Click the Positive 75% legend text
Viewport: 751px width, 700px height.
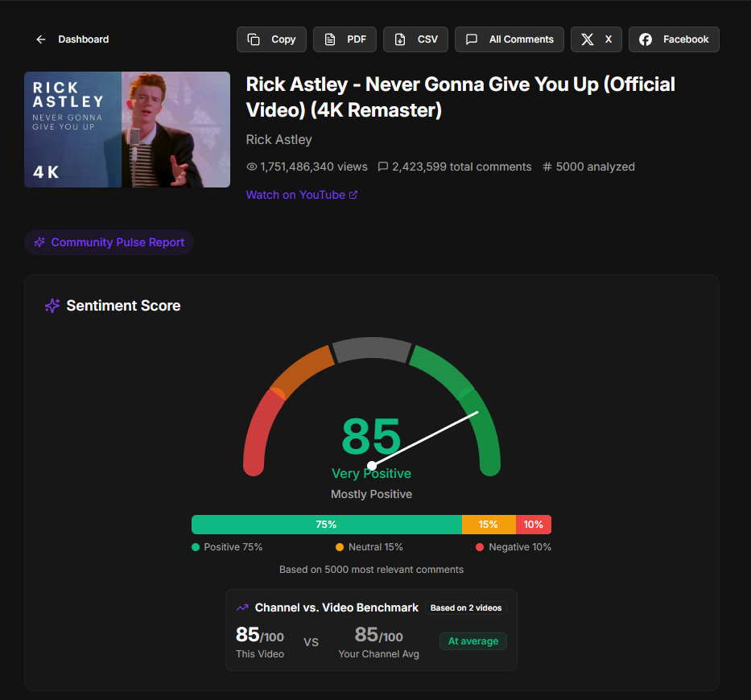233,547
